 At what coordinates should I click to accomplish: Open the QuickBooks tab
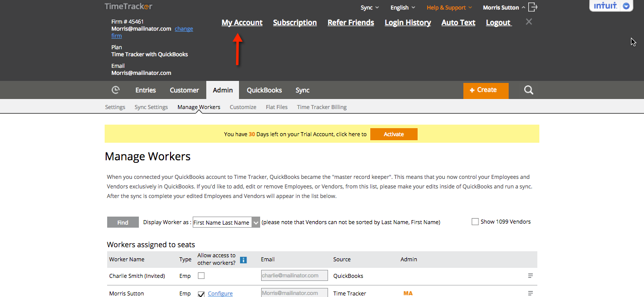[264, 90]
